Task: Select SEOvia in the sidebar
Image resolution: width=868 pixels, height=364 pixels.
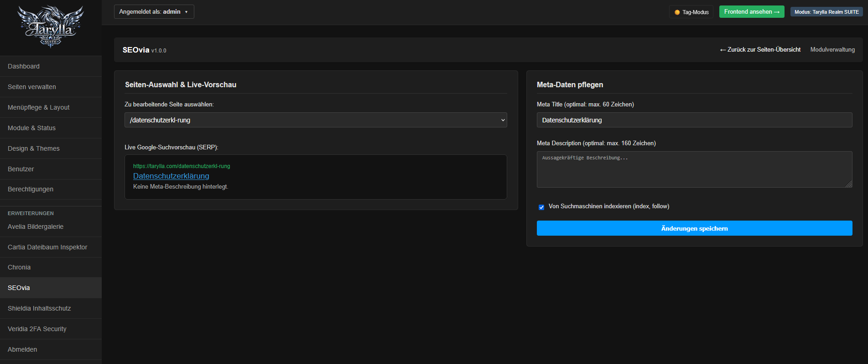Action: 51,288
